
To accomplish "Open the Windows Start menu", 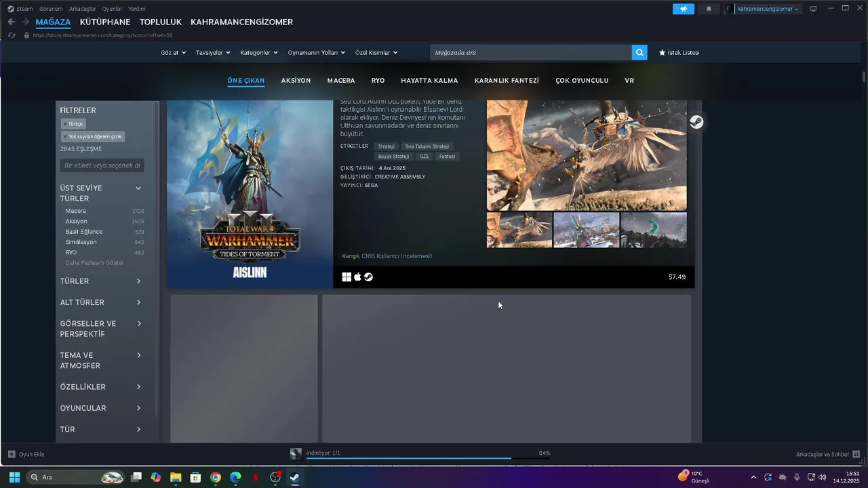I will click(x=14, y=477).
